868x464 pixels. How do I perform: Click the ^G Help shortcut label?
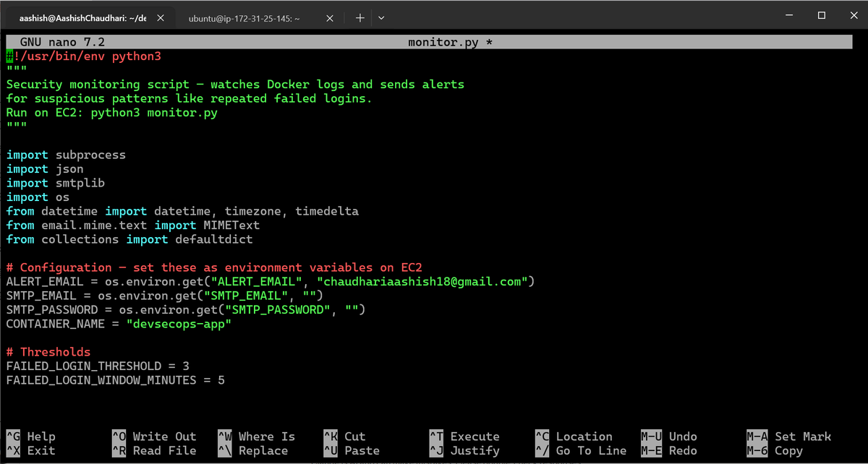(30, 437)
